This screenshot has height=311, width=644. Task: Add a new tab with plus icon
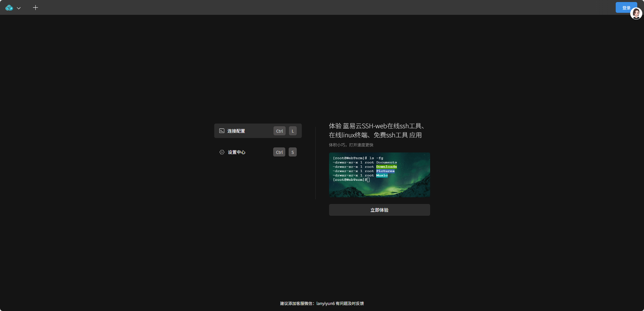point(35,8)
